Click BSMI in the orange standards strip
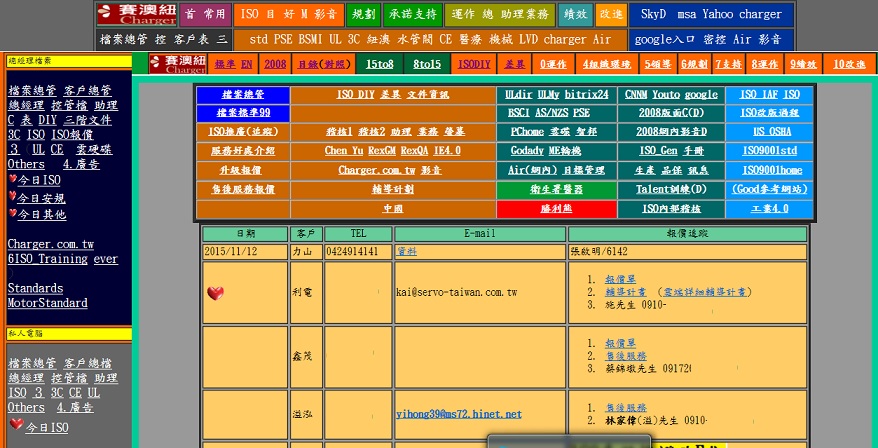The height and width of the screenshot is (448, 878). pyautogui.click(x=312, y=40)
